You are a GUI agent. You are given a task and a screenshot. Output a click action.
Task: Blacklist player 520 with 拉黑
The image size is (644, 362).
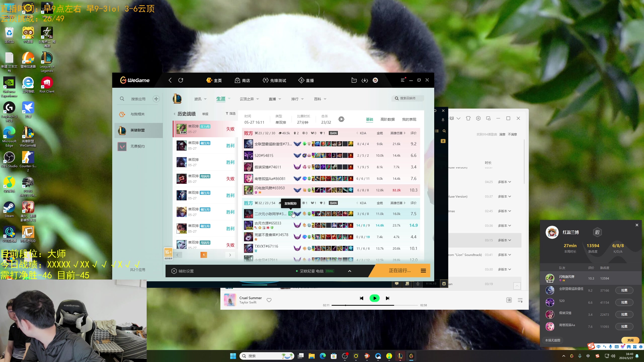point(624,302)
